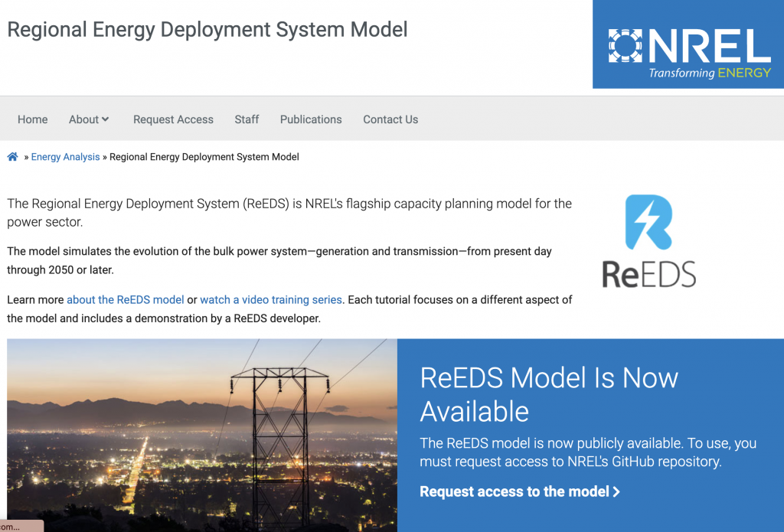Click the intro sentence about NREL's flagship capacity planning model

[x=289, y=213]
